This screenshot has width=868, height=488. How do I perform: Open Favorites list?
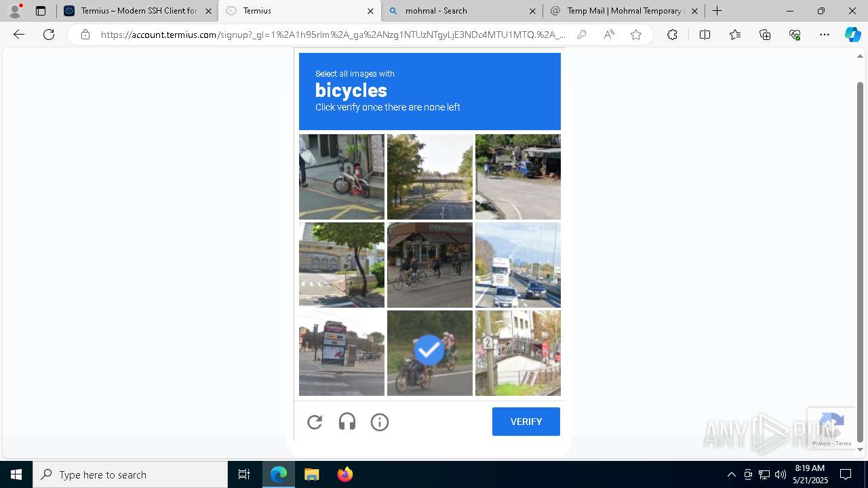click(735, 35)
